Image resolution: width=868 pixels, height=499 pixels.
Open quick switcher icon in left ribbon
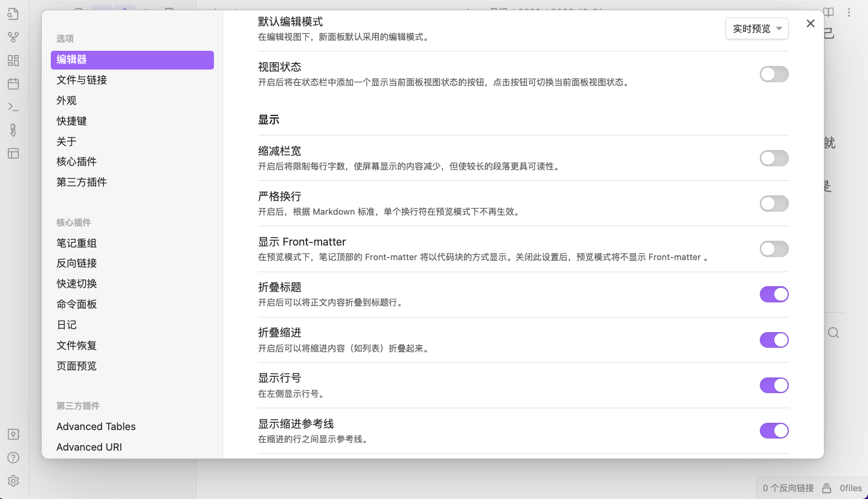[13, 14]
